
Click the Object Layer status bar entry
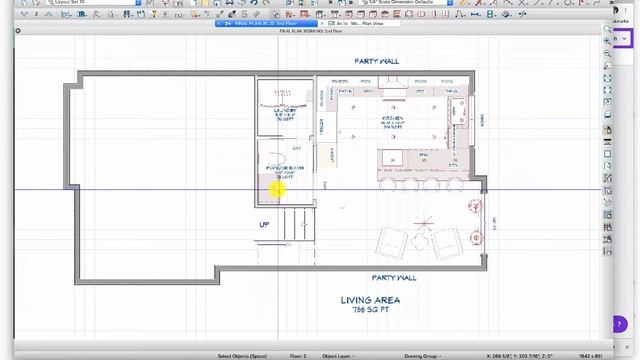pyautogui.click(x=338, y=356)
